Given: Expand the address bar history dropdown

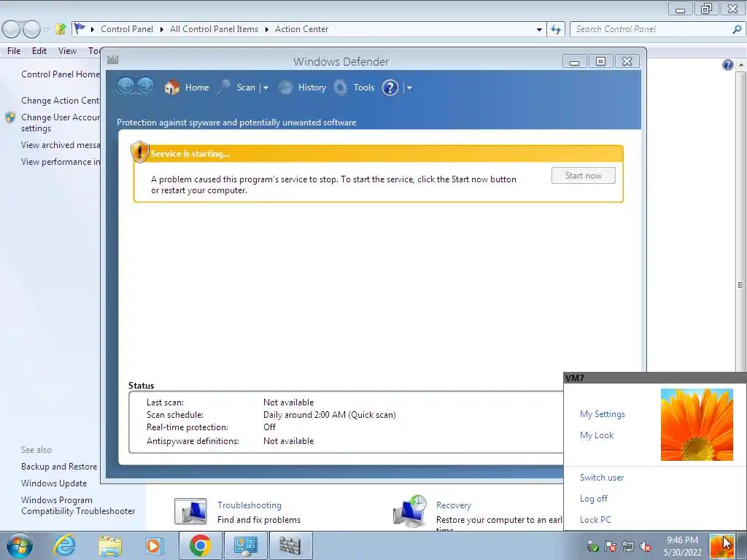Looking at the screenshot, I should pos(539,29).
